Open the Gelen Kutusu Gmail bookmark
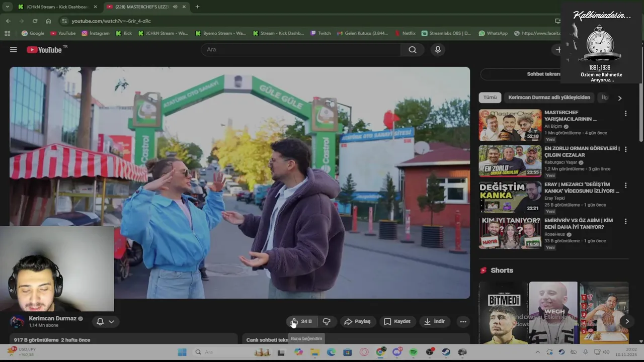The image size is (644, 362). [362, 33]
